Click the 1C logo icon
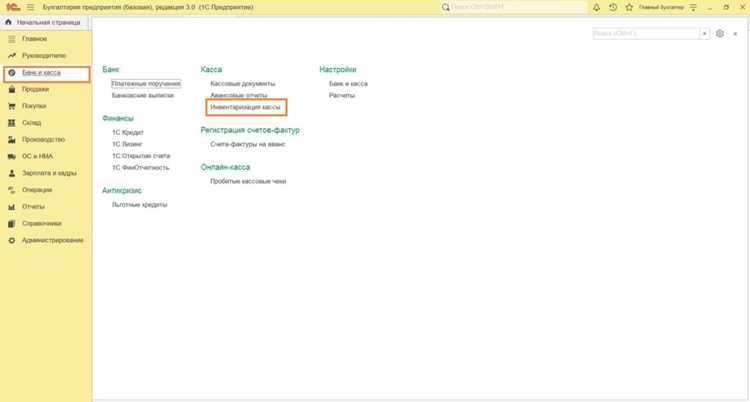750x402 pixels. (x=13, y=7)
